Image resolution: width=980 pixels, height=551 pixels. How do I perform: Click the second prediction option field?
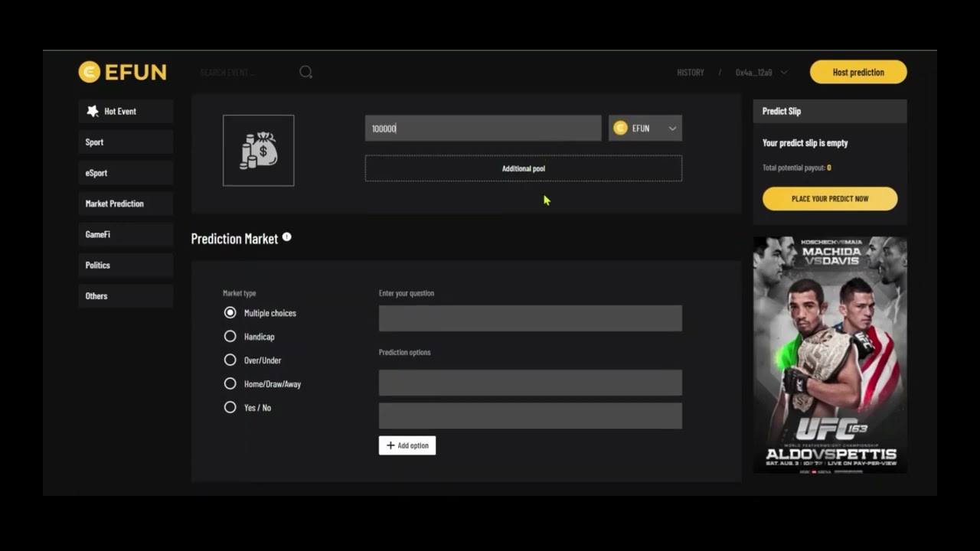(531, 416)
